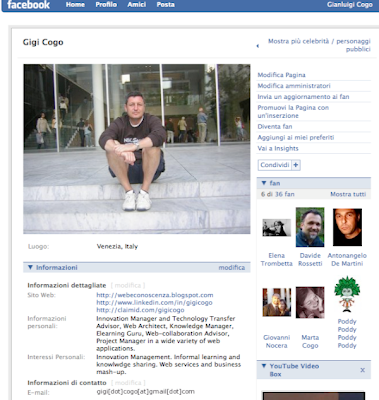Click the Condividi button
Viewport: 379px width, 400px height.
275,165
